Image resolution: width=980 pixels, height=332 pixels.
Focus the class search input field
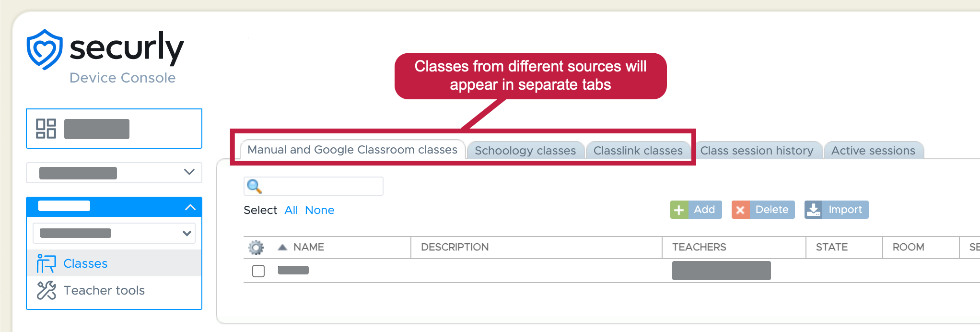[x=314, y=186]
